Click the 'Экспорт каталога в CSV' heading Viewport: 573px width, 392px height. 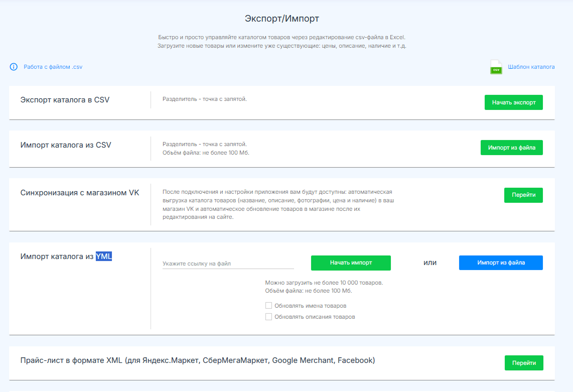coord(65,100)
